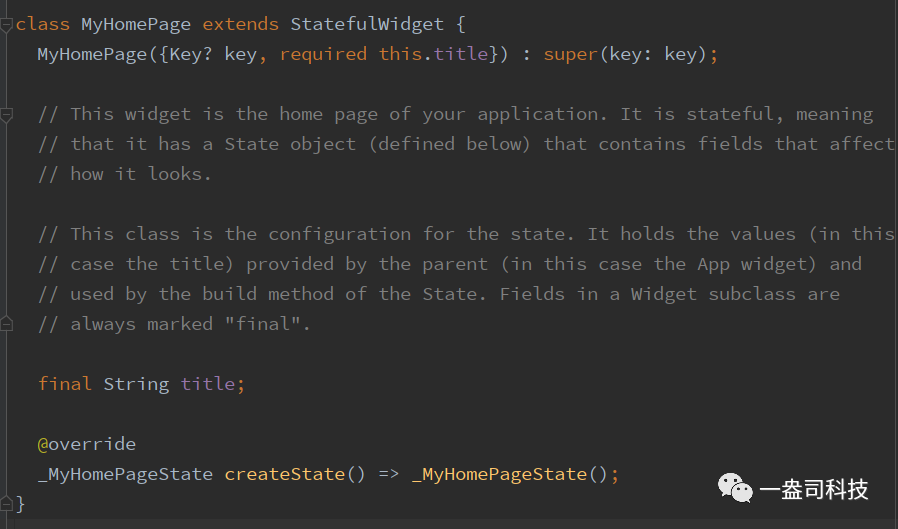Click the 一盏司科技 watermark text

point(813,489)
